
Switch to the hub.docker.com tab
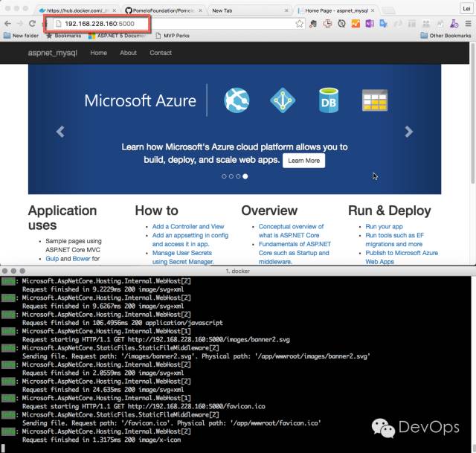click(77, 10)
